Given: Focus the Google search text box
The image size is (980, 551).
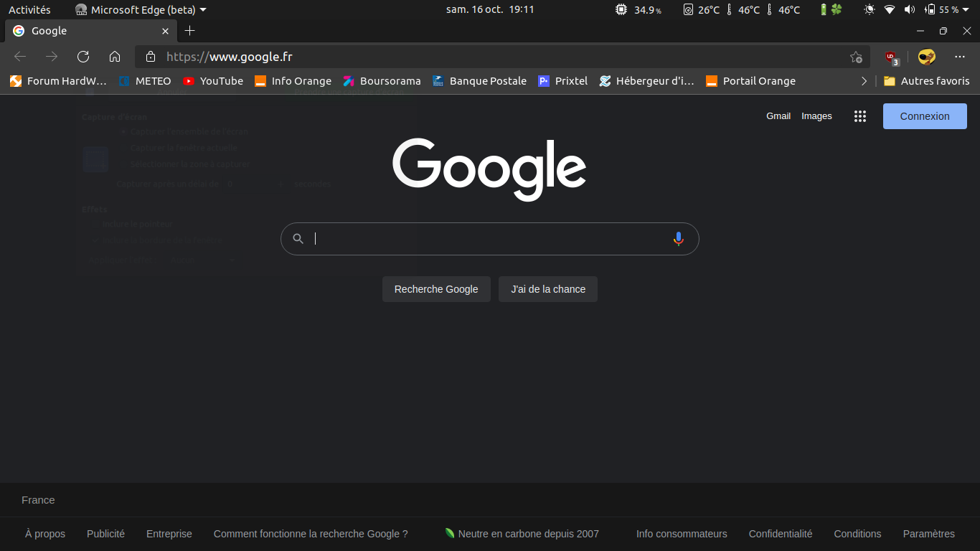Looking at the screenshot, I should [489, 239].
